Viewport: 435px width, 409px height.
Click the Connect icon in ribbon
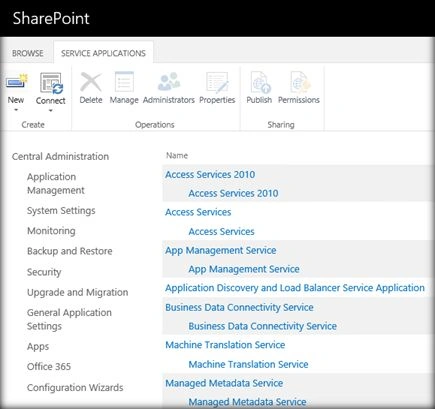[51, 83]
